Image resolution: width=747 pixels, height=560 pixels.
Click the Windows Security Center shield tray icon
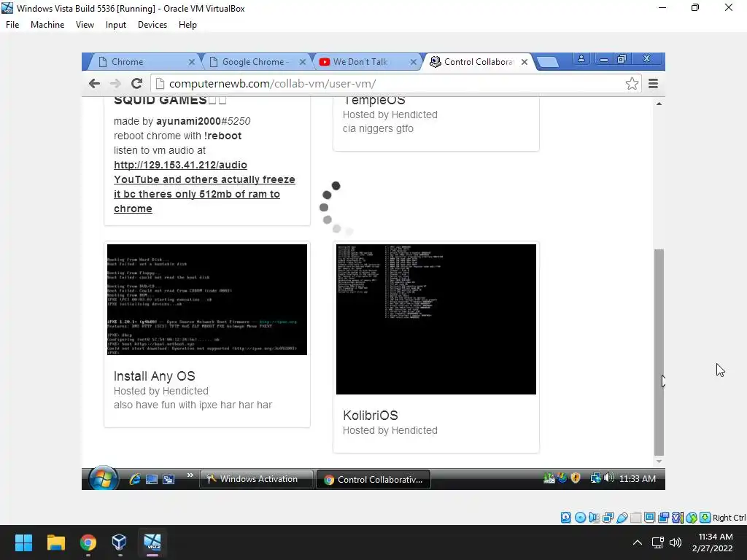576,478
